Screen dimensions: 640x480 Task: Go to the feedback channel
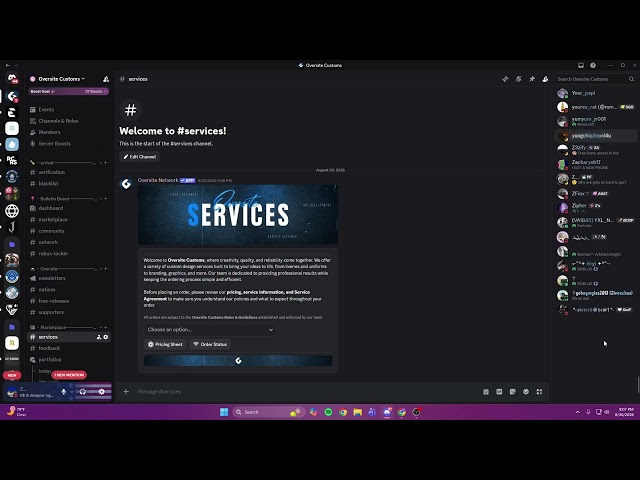[x=69, y=348]
